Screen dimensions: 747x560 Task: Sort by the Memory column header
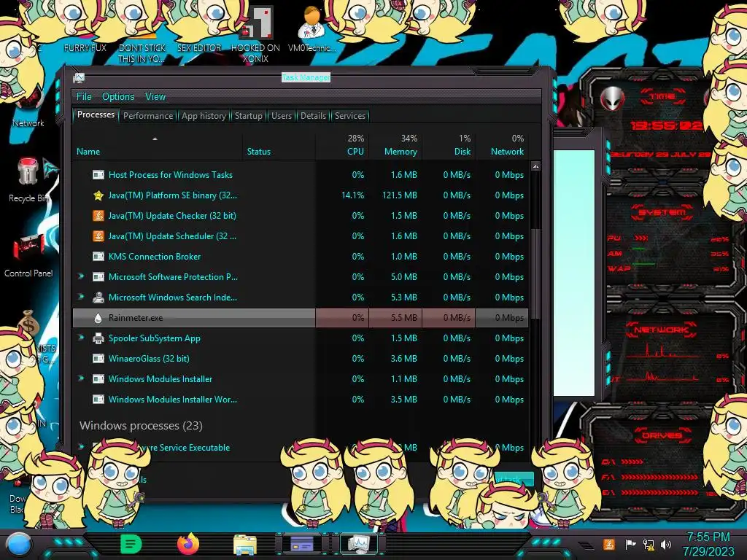(x=395, y=146)
